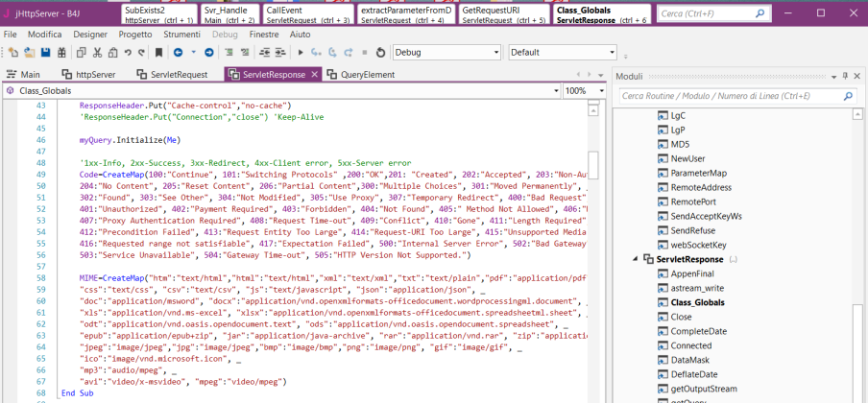Switch to the ServletRequest tab
The height and width of the screenshot is (403, 868).
point(172,74)
